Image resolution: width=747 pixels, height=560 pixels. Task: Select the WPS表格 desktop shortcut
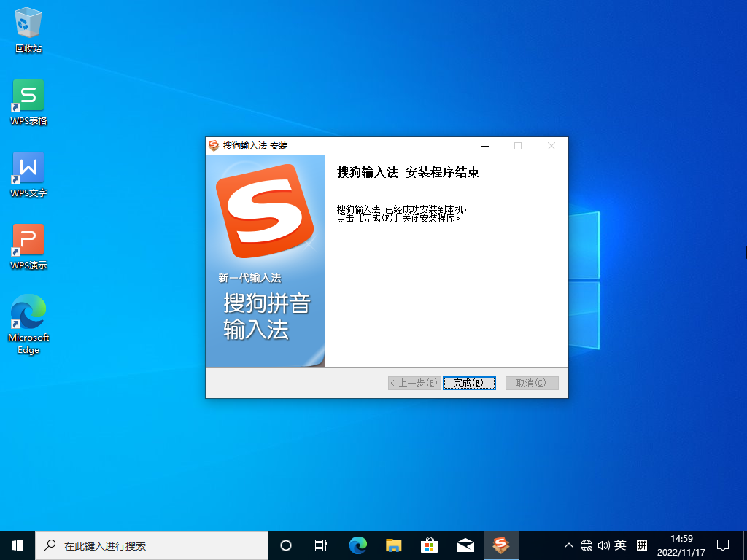pyautogui.click(x=28, y=102)
